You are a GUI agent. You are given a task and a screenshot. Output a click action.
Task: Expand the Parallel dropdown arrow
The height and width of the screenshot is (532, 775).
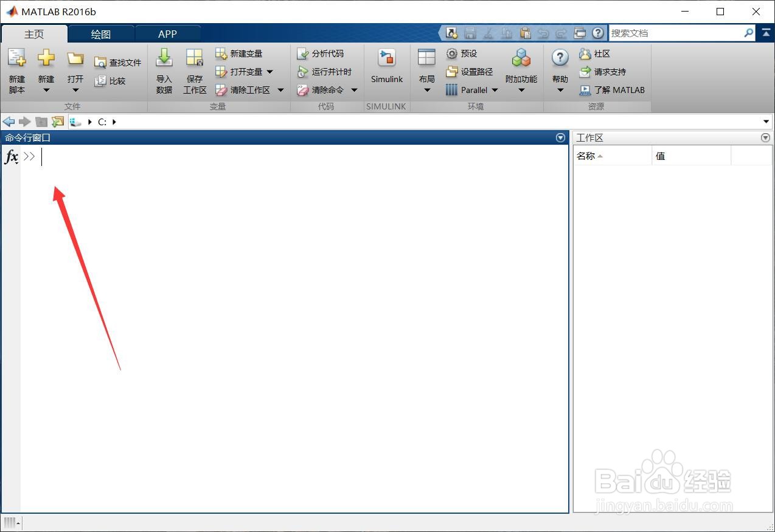pyautogui.click(x=495, y=90)
